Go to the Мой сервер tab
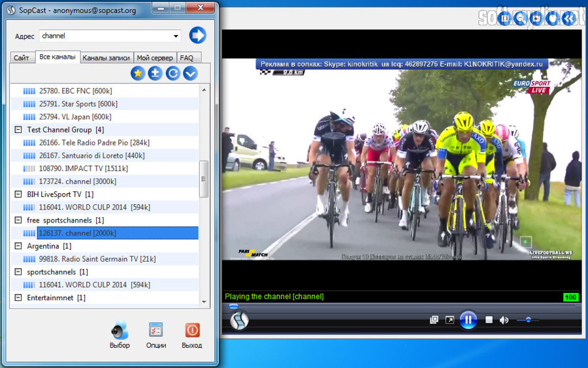 [154, 57]
